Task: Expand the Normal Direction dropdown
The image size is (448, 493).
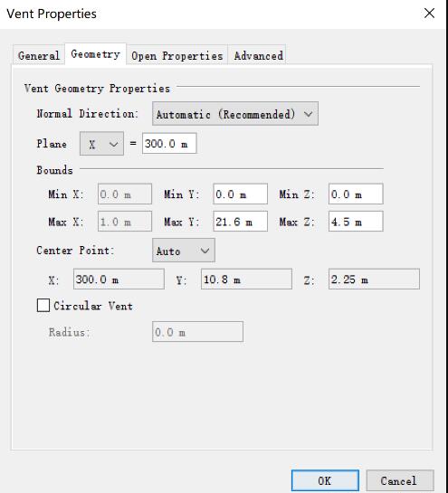Action: 235,114
